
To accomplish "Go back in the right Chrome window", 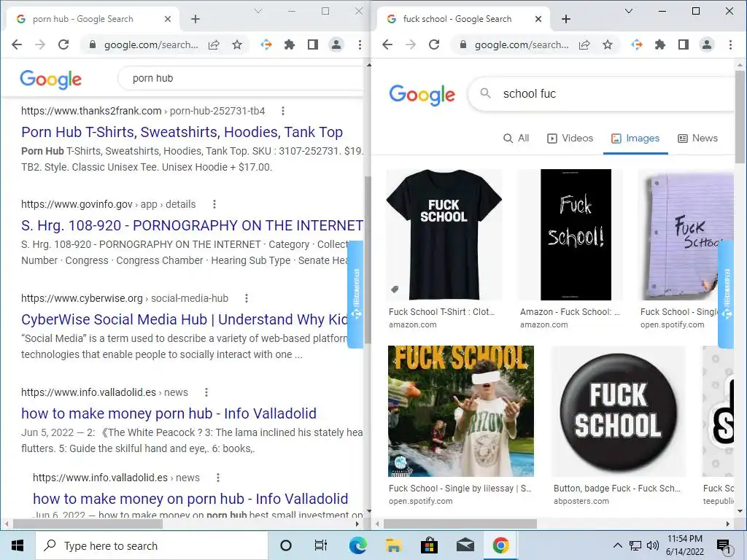I will [387, 44].
